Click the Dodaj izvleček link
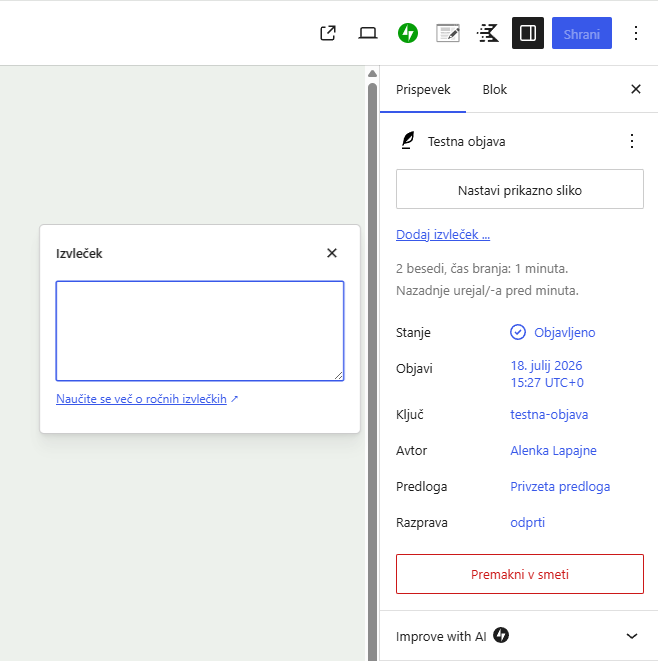 (443, 234)
